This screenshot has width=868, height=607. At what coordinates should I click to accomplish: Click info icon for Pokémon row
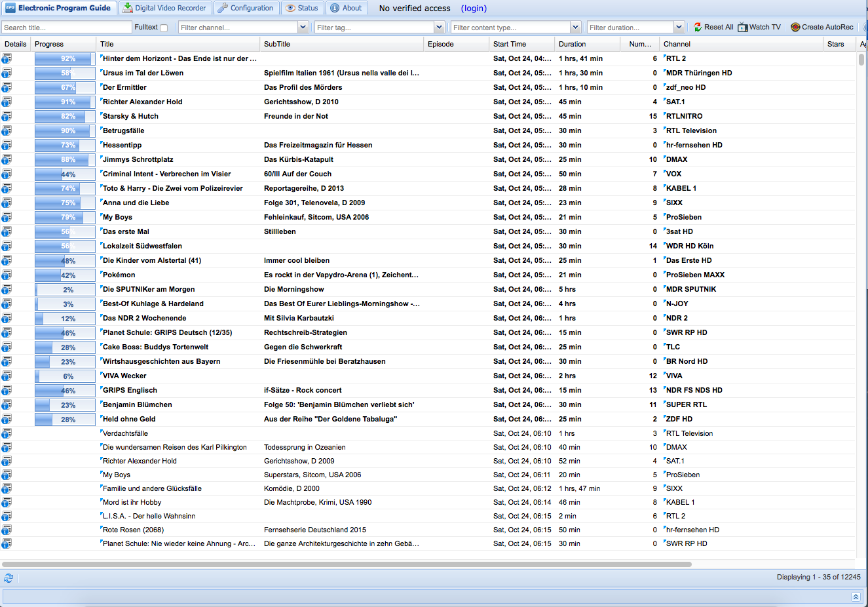(x=7, y=275)
